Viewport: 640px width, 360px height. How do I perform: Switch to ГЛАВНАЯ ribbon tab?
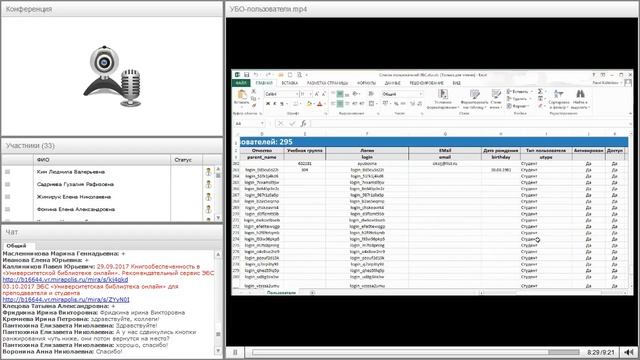tap(264, 83)
